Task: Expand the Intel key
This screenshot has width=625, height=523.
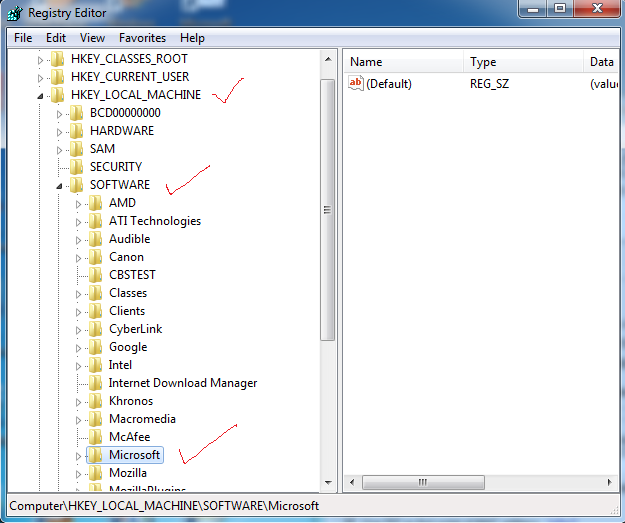Action: tap(79, 366)
